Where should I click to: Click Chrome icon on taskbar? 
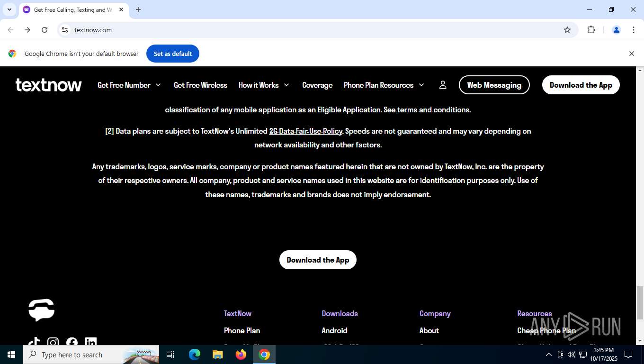[x=264, y=355]
